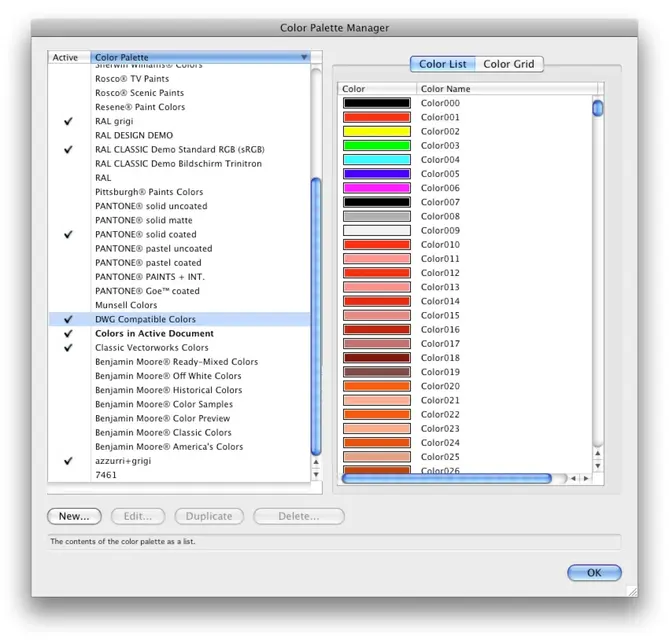The image size is (669, 640).
Task: Select the yellow Color002 swatch
Action: (377, 131)
